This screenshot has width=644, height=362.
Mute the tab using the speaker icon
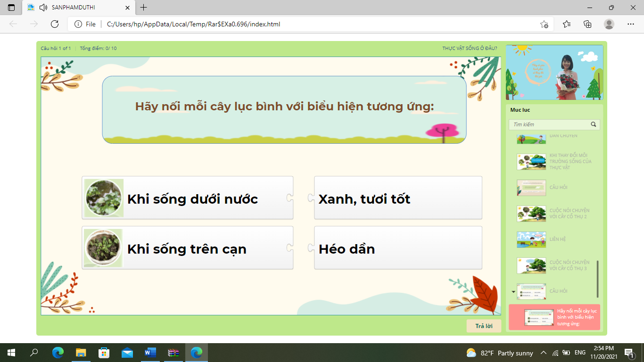pyautogui.click(x=43, y=8)
